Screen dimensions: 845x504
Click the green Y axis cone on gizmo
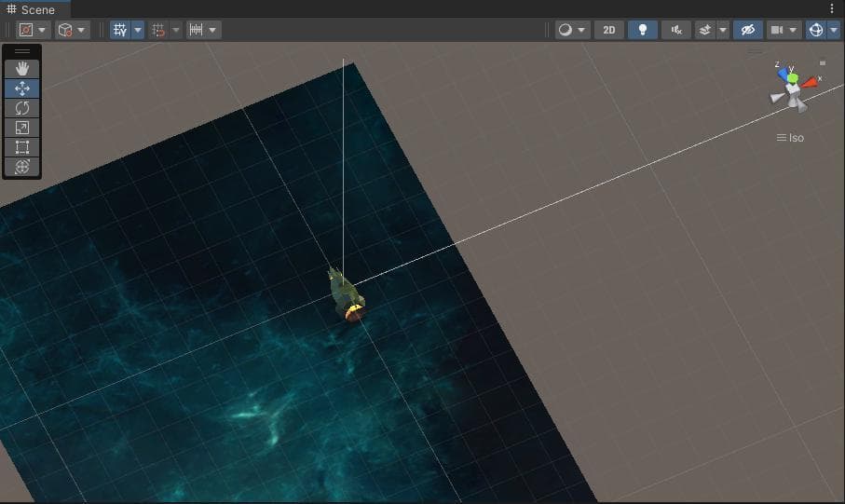(x=792, y=78)
